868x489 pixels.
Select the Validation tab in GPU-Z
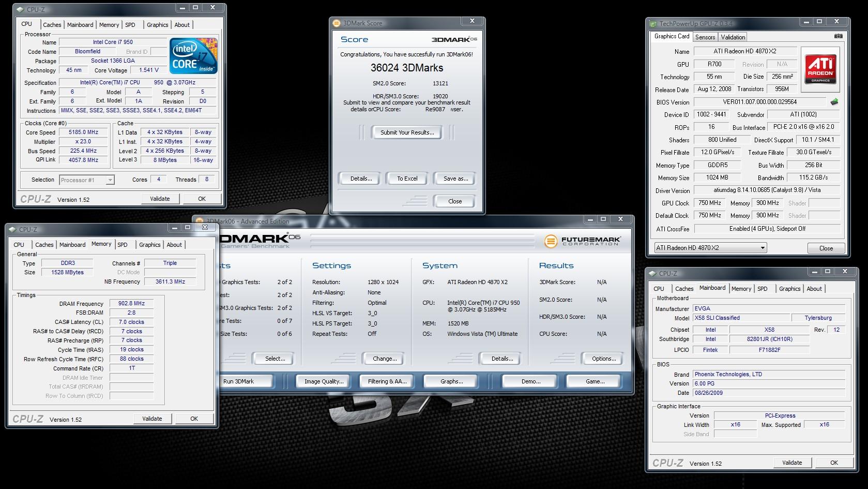point(733,37)
